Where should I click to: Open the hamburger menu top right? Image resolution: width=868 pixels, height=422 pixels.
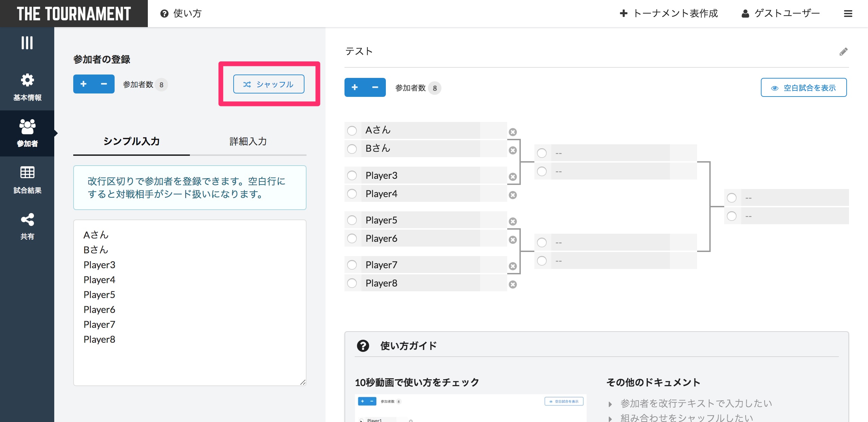[x=848, y=14]
